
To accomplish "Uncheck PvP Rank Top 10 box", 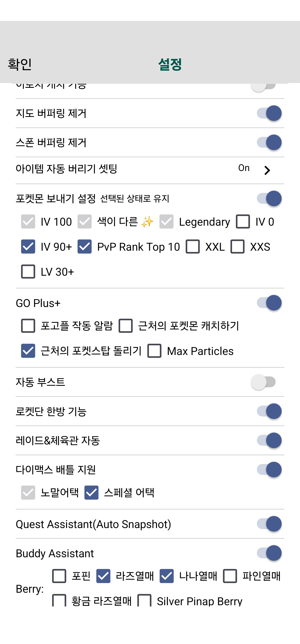I will pyautogui.click(x=84, y=247).
